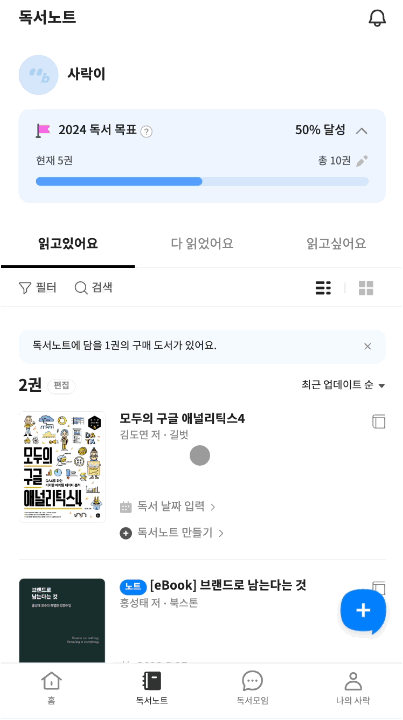The height and width of the screenshot is (720, 403).
Task: Tap the 편집 edit button
Action: point(61,386)
